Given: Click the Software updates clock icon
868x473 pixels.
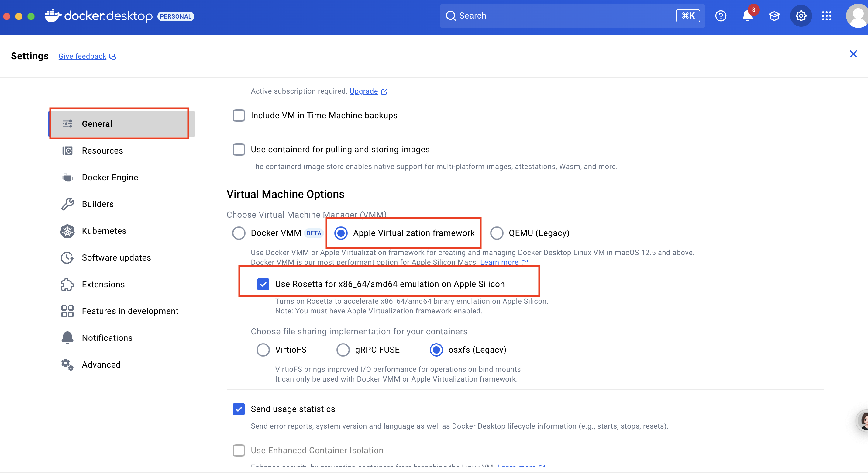Looking at the screenshot, I should pos(67,257).
